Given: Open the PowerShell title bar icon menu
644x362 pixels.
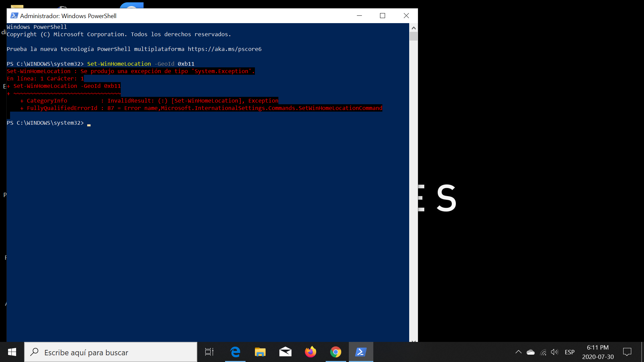Looking at the screenshot, I should click(14, 16).
